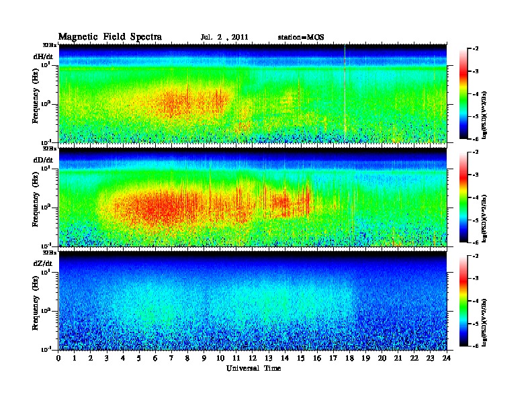Click the "23" hour tick label
Image resolution: width=532 pixels, height=411 pixels.
coord(431,358)
